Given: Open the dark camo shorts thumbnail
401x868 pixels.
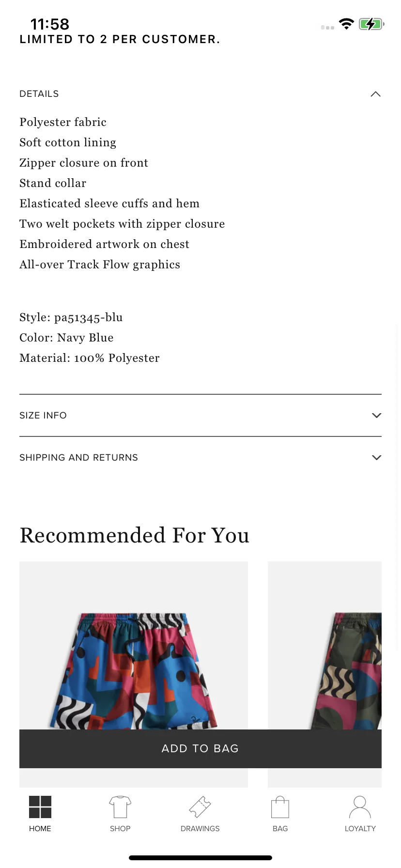Looking at the screenshot, I should coord(324,646).
